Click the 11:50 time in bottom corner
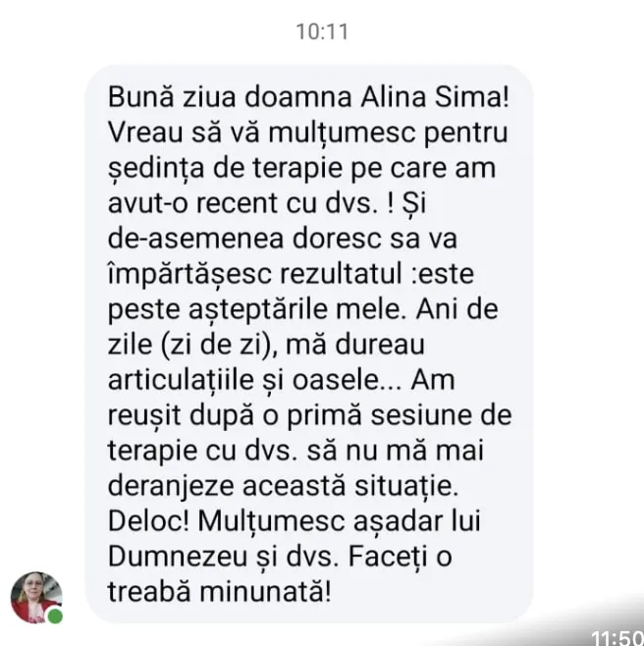Screen dimensions: 644x646 tap(617, 637)
